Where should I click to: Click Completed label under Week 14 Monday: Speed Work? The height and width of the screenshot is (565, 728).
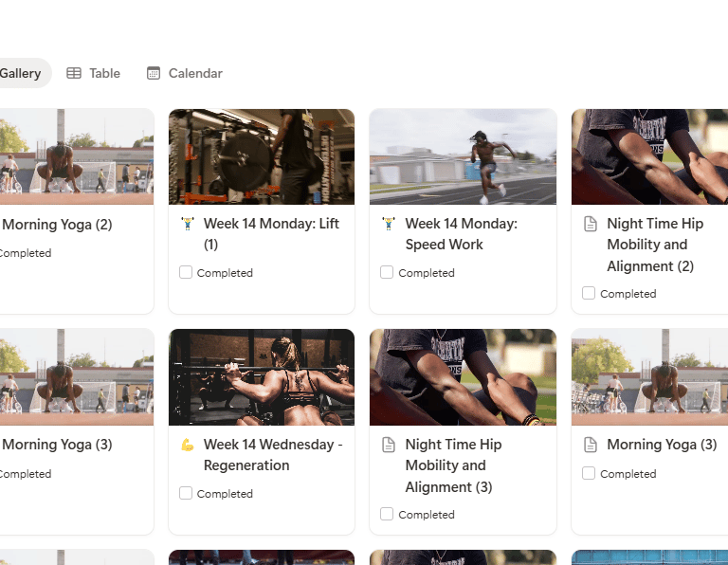427,273
